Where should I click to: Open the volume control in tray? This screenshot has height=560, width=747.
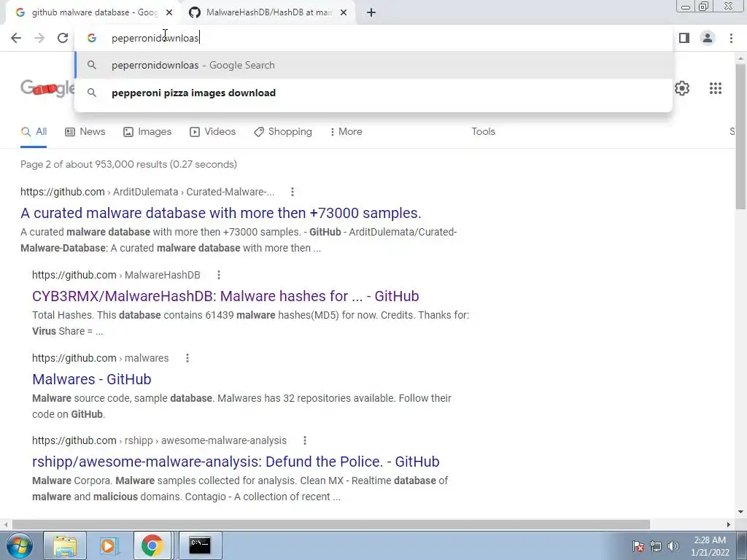click(x=673, y=546)
